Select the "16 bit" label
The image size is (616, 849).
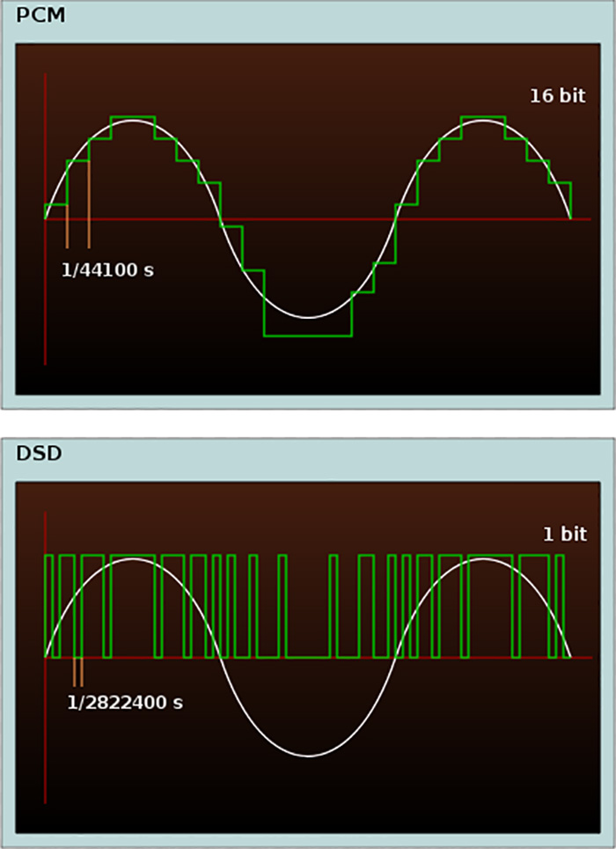coord(556,97)
